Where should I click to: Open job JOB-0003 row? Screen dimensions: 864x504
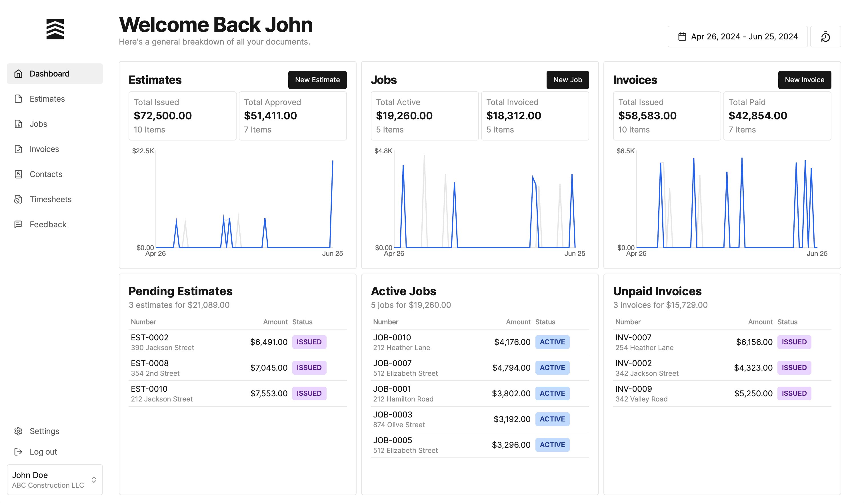tap(480, 419)
